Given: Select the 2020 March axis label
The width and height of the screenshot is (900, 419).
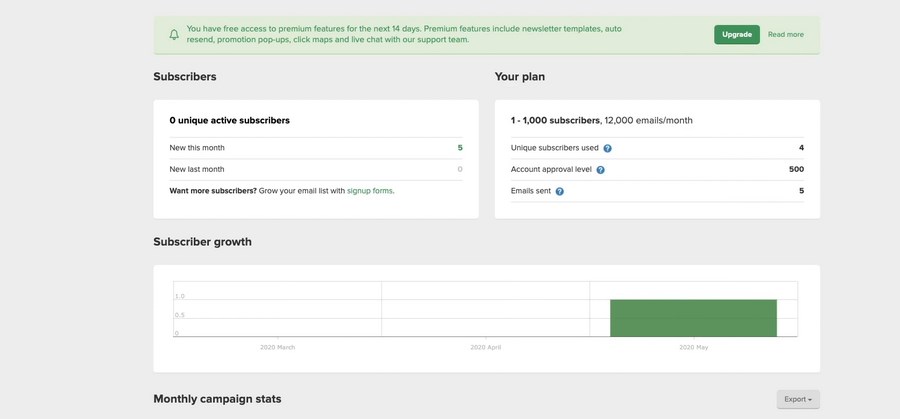Looking at the screenshot, I should pos(277,347).
